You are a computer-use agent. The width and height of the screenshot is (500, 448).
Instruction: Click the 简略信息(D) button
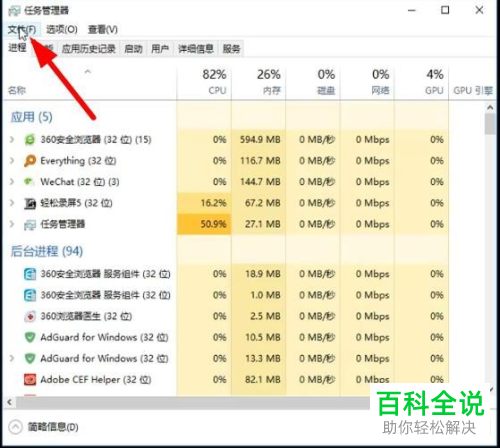pyautogui.click(x=53, y=427)
